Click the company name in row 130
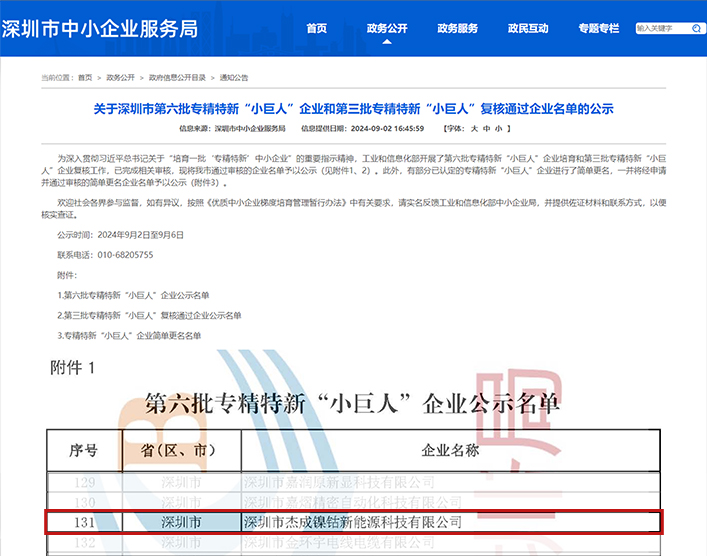The width and height of the screenshot is (707, 556). (x=353, y=502)
